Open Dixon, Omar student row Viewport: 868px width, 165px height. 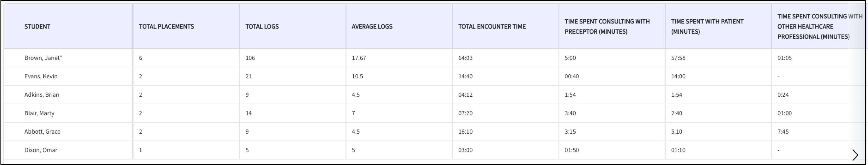[x=41, y=150]
